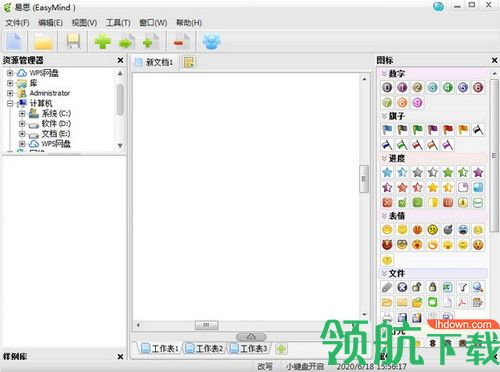Collapse the 计算机 tree node
The image size is (500, 372).
point(10,103)
